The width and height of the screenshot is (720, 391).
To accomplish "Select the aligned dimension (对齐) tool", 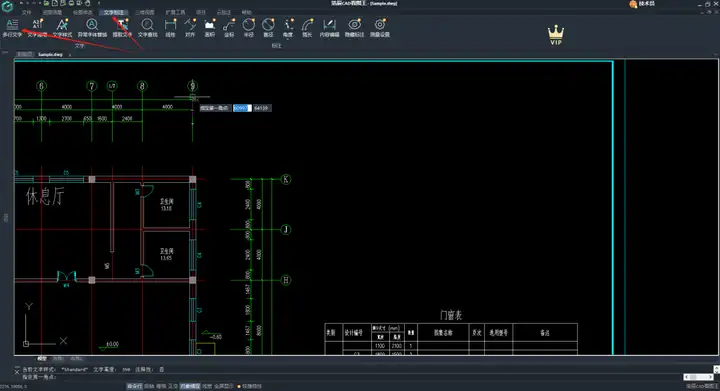I will pos(190,28).
